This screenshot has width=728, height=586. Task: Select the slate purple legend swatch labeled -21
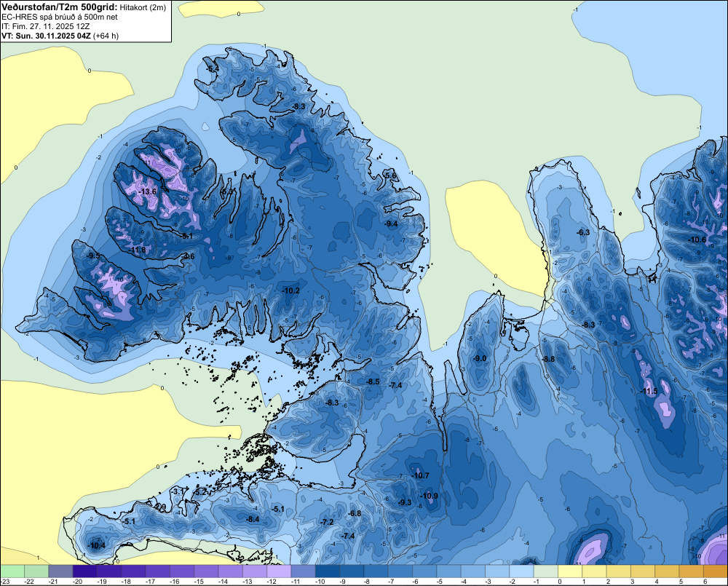[x=61, y=571]
